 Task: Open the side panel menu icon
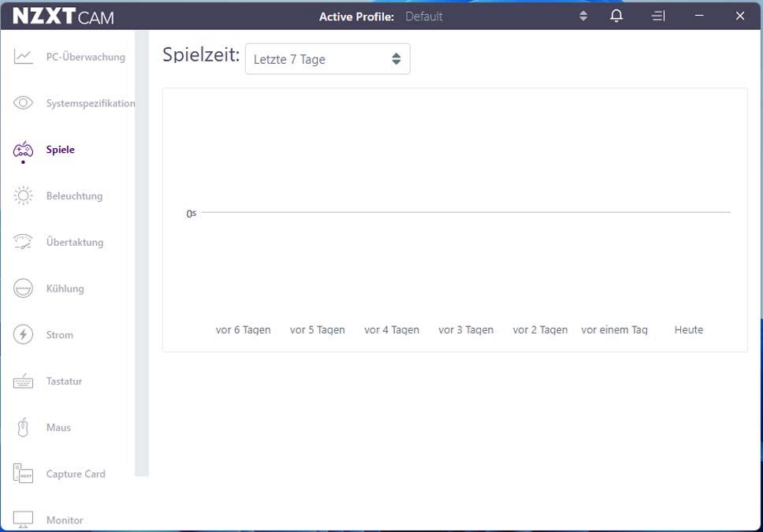(x=658, y=16)
